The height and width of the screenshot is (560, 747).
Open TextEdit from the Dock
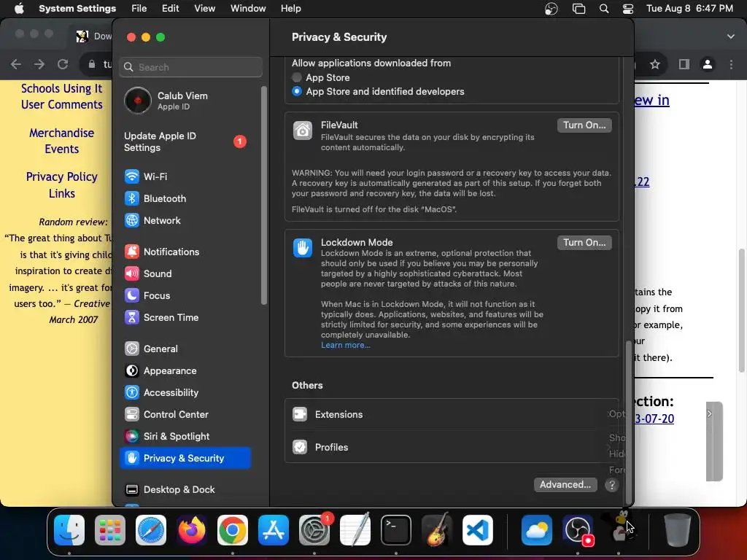(x=355, y=530)
